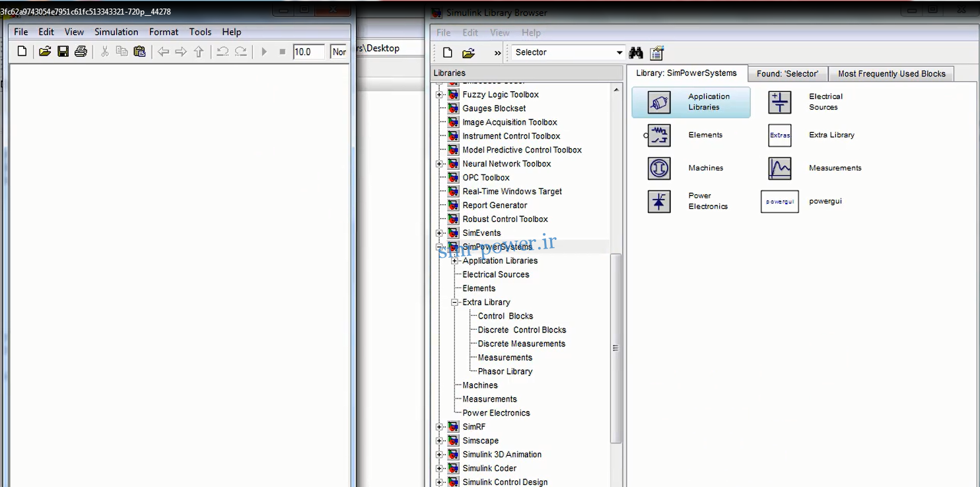Viewport: 980px width, 487px height.
Task: Switch to Most Frequently Used Blocks tab
Action: (x=892, y=74)
